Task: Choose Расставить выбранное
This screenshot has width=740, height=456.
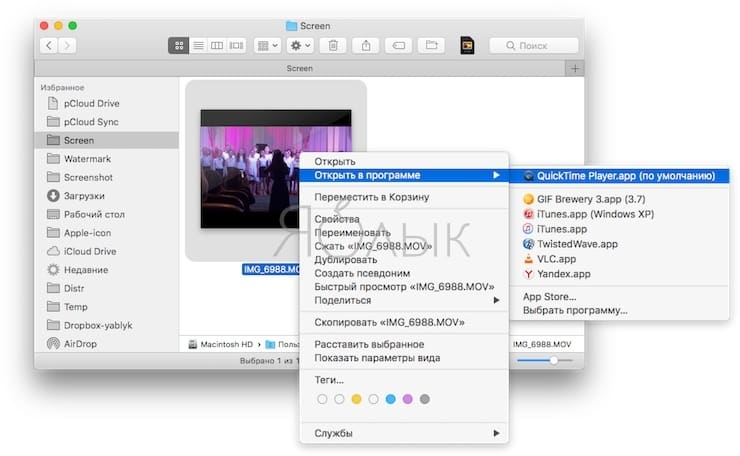Action: [404, 344]
